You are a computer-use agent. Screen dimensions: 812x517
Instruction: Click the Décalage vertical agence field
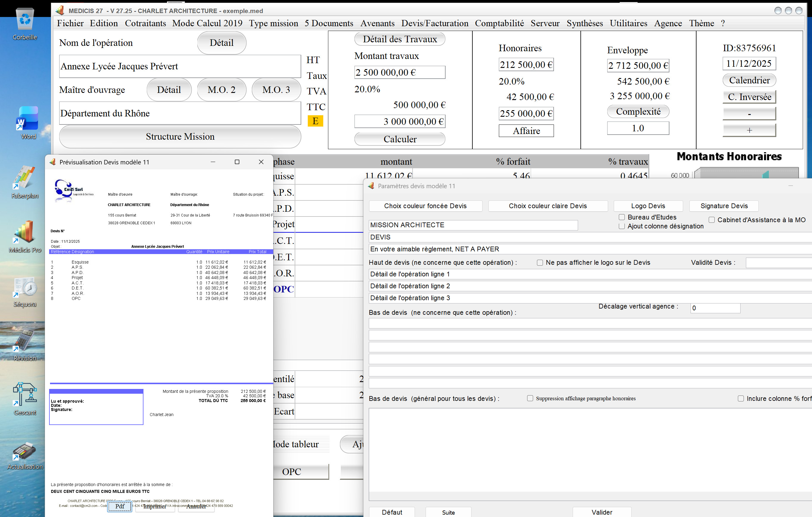click(x=715, y=308)
